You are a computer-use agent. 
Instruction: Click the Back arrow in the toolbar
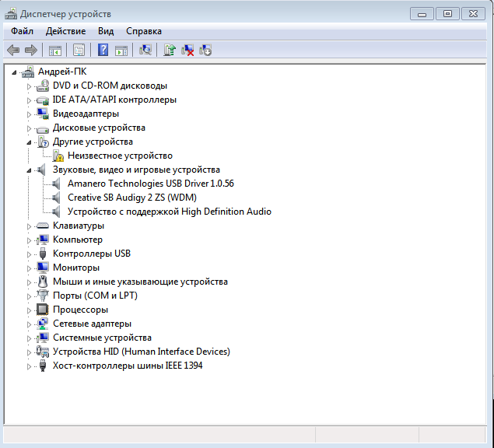point(13,50)
